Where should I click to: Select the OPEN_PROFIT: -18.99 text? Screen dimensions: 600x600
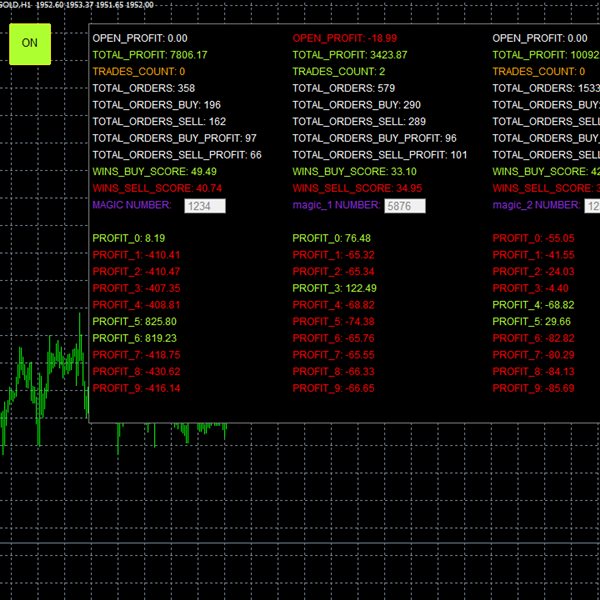pos(344,38)
